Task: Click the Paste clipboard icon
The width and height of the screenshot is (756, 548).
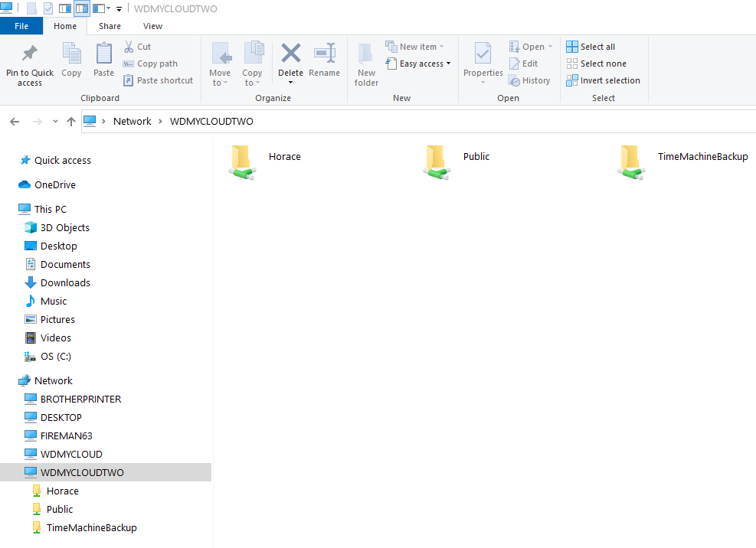Action: point(103,53)
